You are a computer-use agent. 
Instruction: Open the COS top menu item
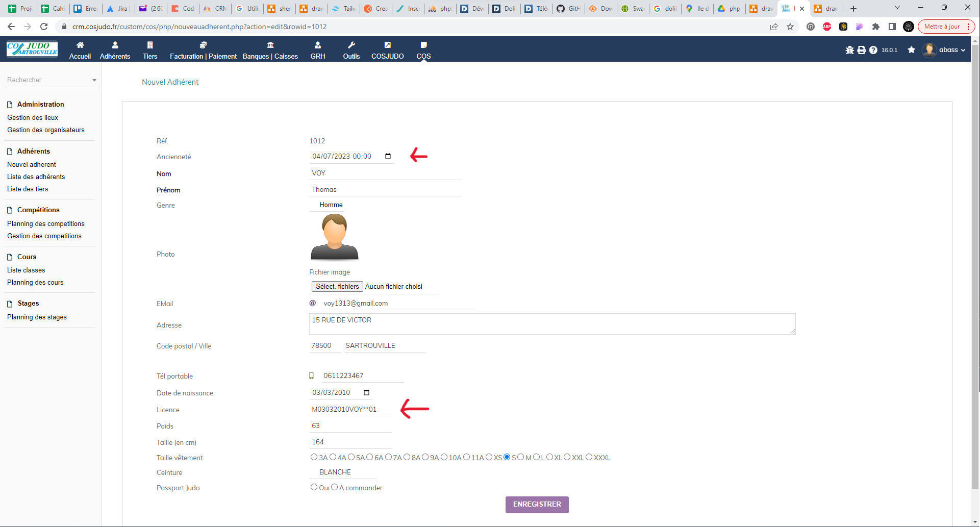point(423,50)
